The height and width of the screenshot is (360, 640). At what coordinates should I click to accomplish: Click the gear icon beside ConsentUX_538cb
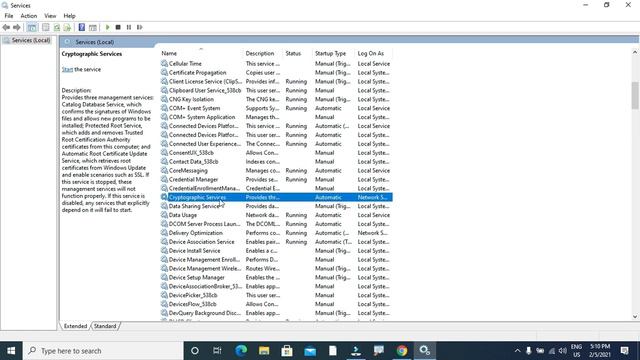click(164, 153)
